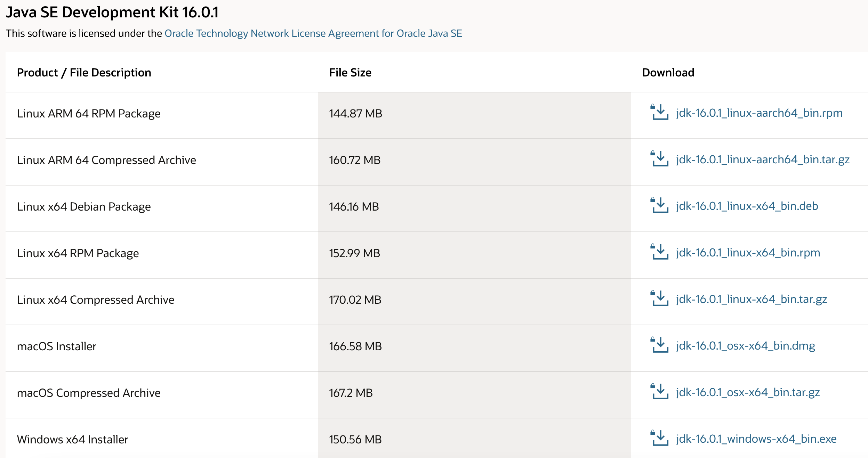Image resolution: width=868 pixels, height=458 pixels.
Task: Click download icon beside aarch64 tar.gz file
Action: click(659, 159)
